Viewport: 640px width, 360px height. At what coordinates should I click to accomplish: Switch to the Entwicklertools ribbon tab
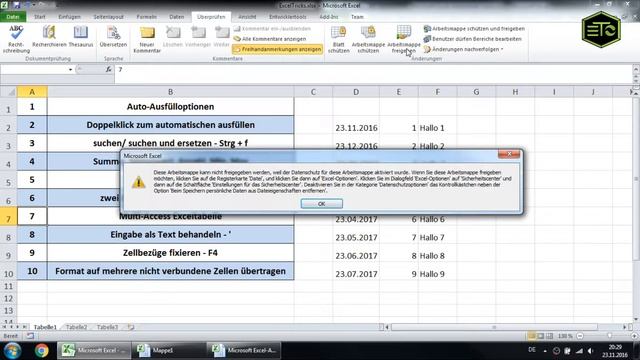point(288,17)
